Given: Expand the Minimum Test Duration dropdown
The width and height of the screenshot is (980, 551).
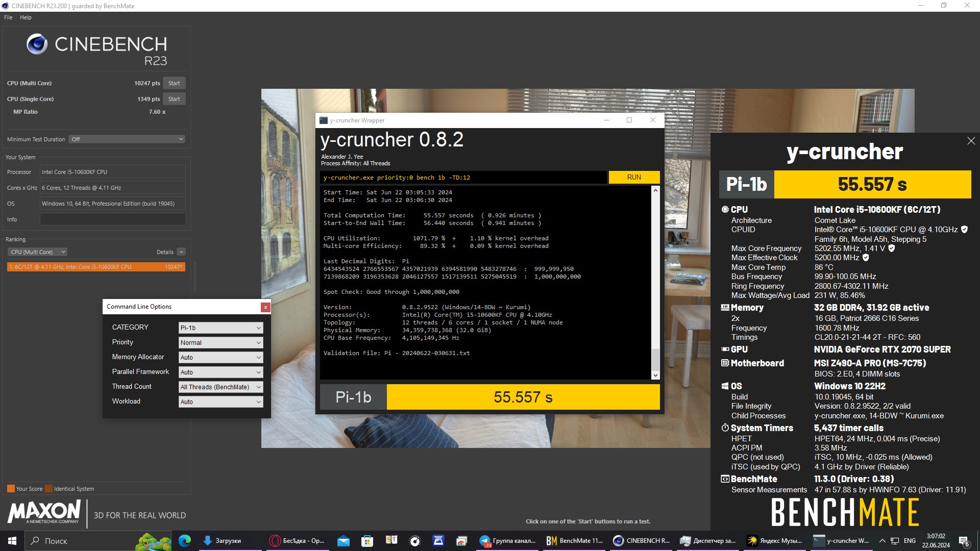Looking at the screenshot, I should click(x=127, y=139).
